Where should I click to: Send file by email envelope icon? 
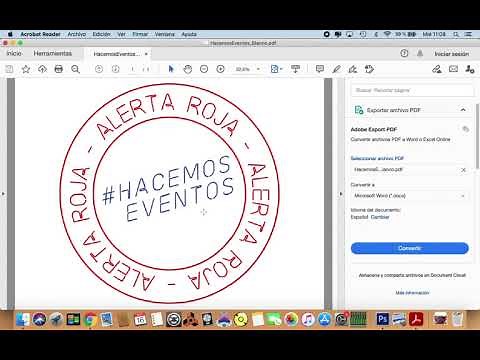453,69
